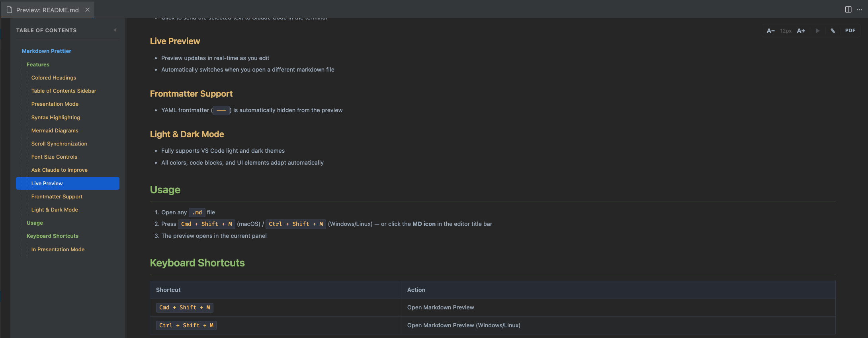The image size is (868, 338).
Task: Select the Preview: README.md tab
Action: pyautogui.click(x=47, y=10)
